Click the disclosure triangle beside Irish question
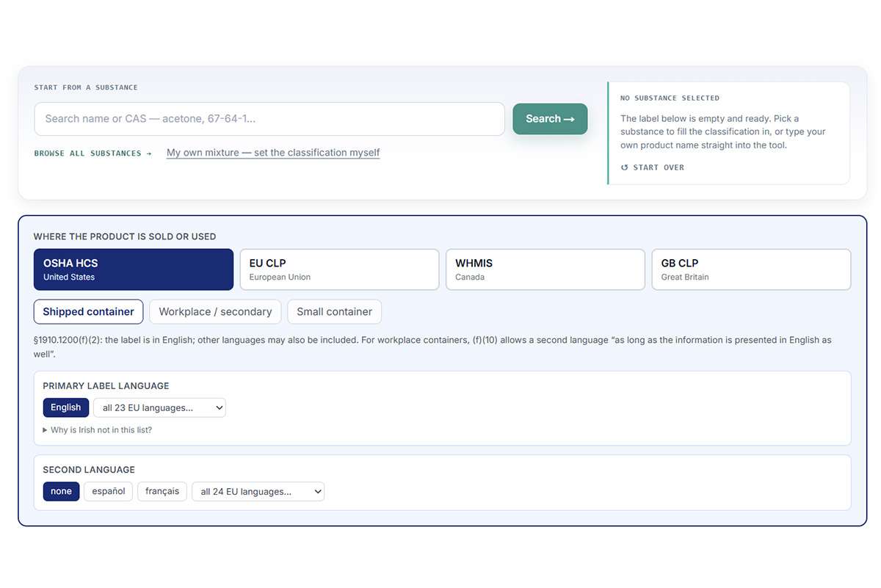881x588 pixels. (x=46, y=430)
